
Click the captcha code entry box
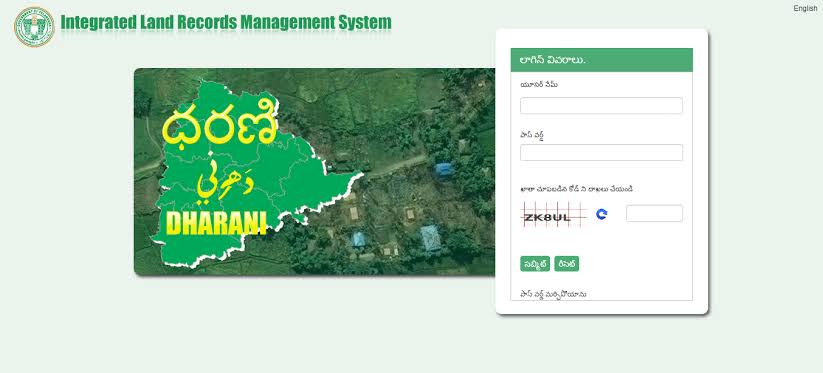pos(654,214)
